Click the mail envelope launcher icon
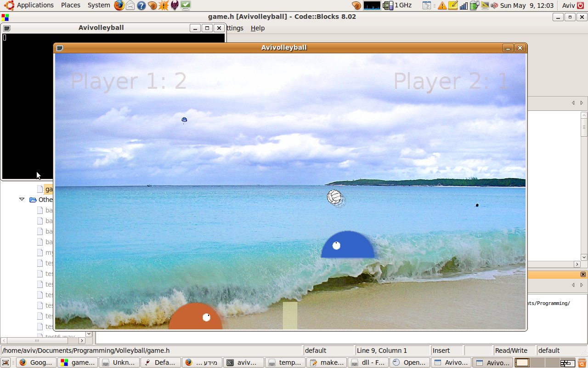 tap(130, 6)
